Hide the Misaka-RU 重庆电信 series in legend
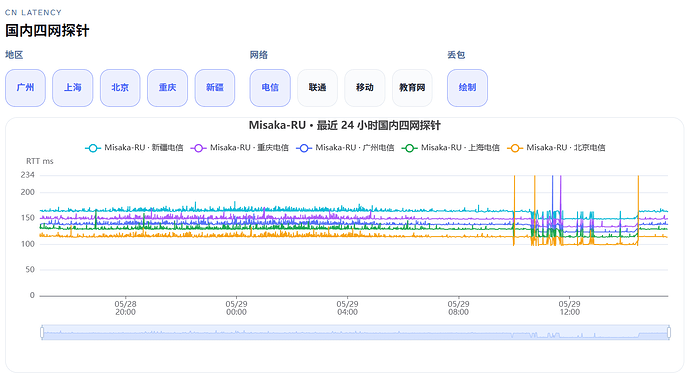The height and width of the screenshot is (377, 690). click(x=239, y=148)
